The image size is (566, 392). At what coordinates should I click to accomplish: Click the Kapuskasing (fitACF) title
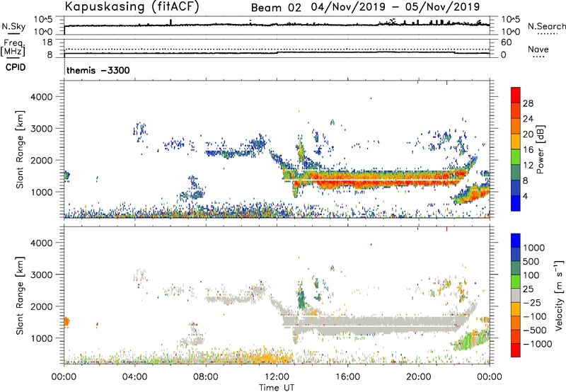pos(132,6)
